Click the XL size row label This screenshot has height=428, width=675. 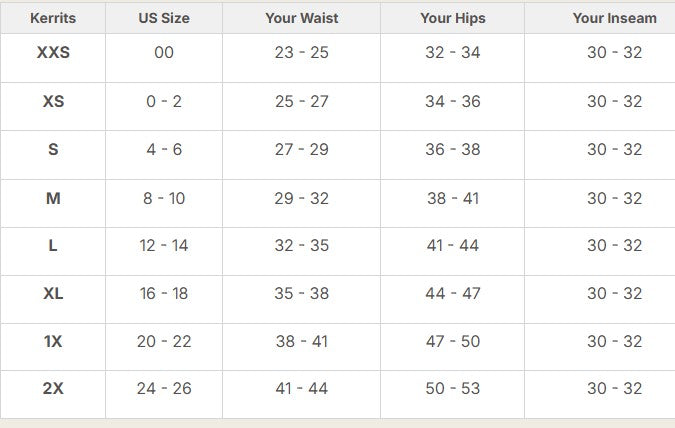[53, 293]
